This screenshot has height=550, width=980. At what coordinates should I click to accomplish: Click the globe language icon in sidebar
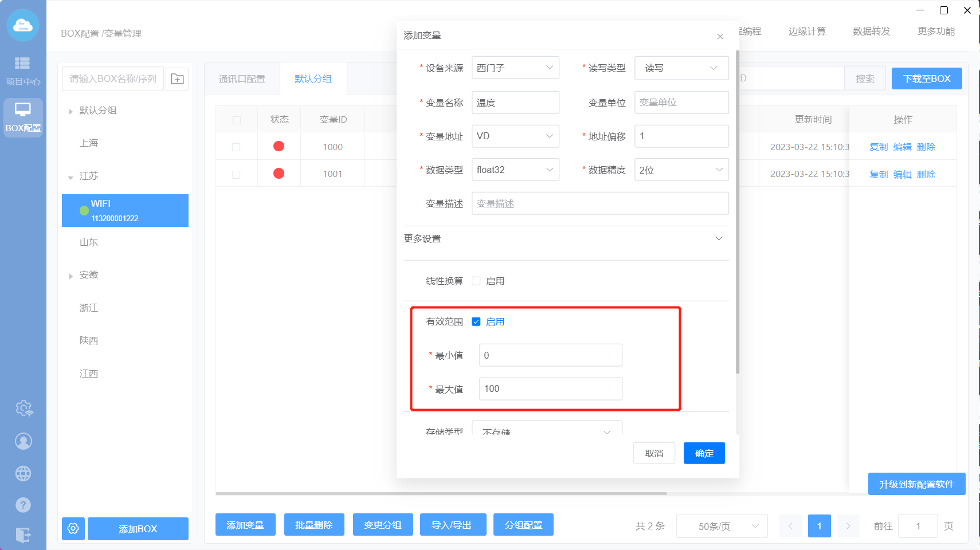(23, 473)
